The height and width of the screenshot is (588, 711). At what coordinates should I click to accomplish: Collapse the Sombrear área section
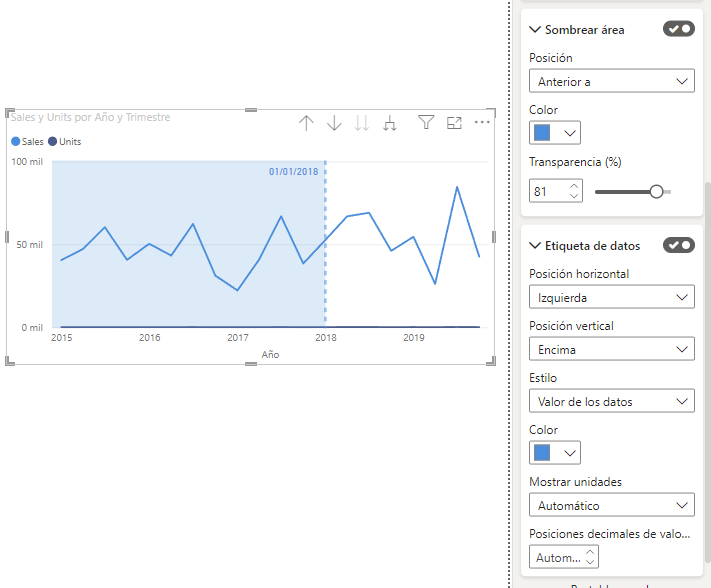tap(535, 30)
